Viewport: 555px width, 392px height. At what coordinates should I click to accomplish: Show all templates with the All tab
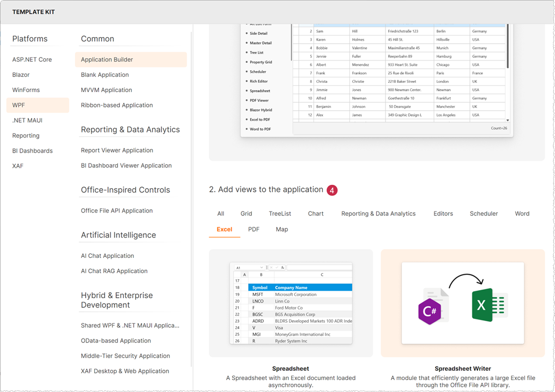(220, 213)
